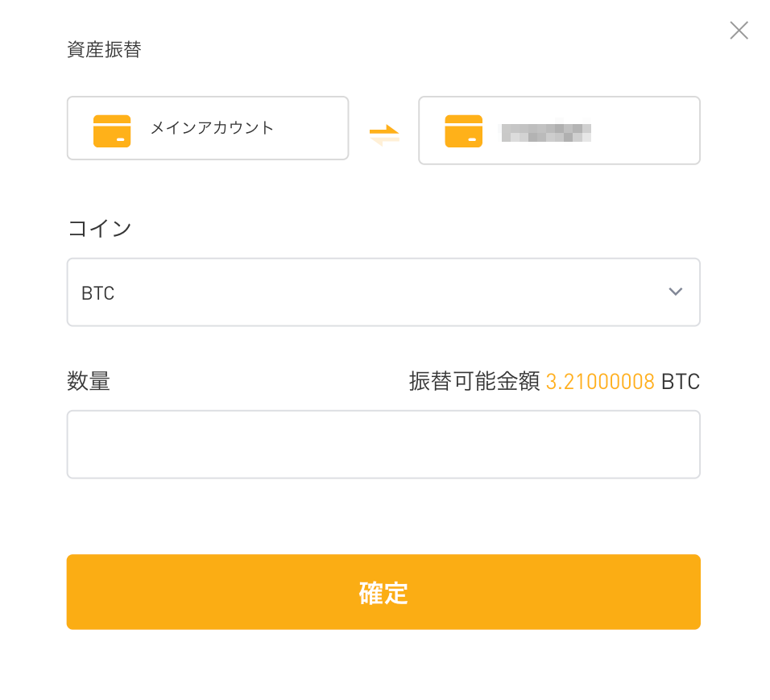The image size is (770, 700).
Task: Click the blurred account name text
Action: point(546,131)
